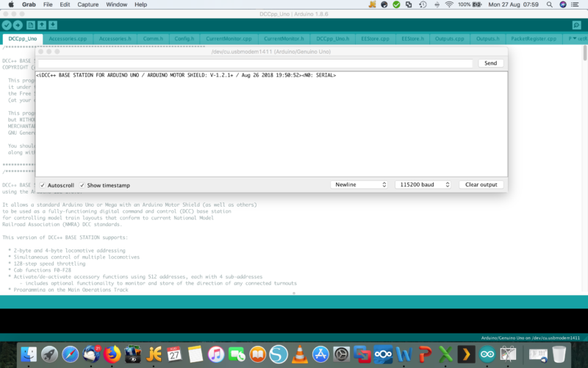This screenshot has width=588, height=368.
Task: Switch to the Outputs.cpp tab
Action: 449,39
